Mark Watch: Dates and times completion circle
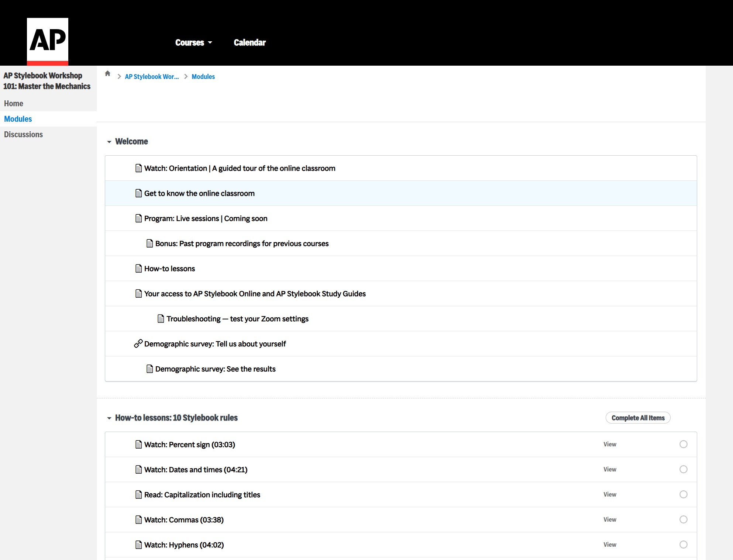 pos(684,469)
